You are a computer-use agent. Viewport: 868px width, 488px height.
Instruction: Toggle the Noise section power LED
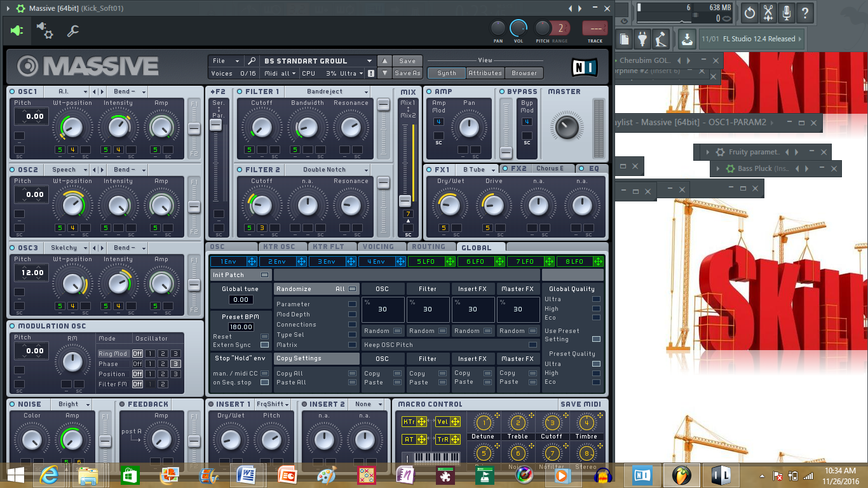coord(12,404)
